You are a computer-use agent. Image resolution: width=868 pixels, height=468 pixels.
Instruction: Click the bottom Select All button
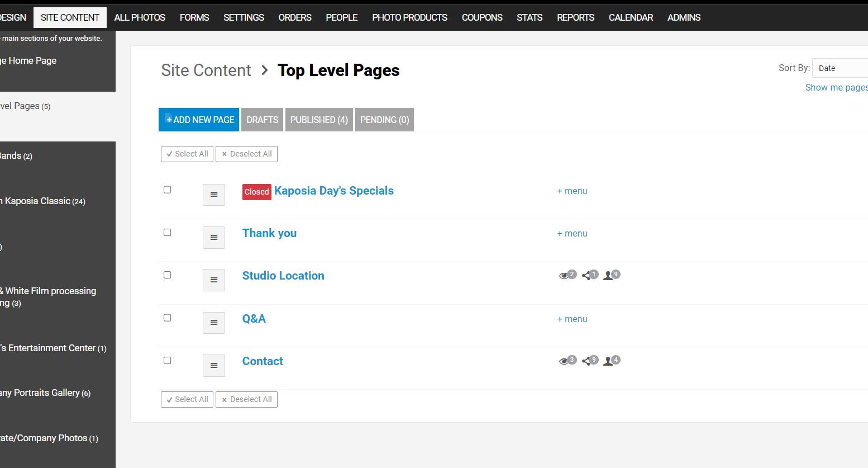click(187, 399)
